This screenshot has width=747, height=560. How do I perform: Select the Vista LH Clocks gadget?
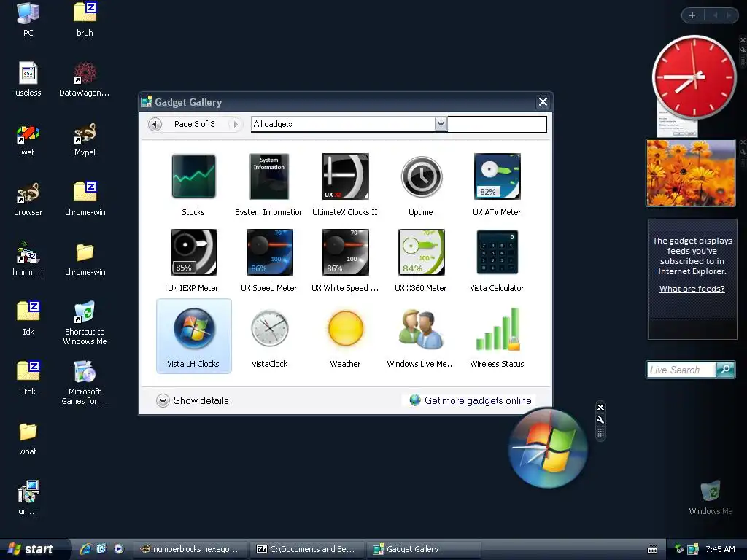coord(194,336)
